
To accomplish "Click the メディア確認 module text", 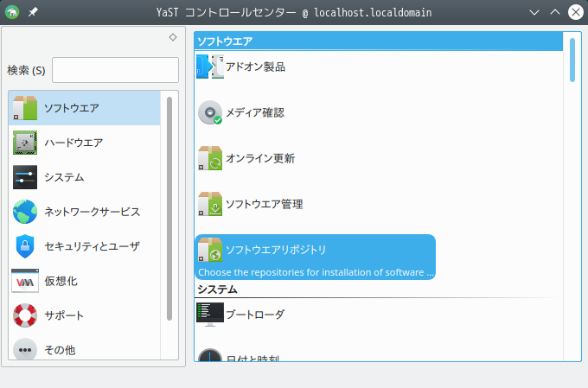I will (x=255, y=112).
